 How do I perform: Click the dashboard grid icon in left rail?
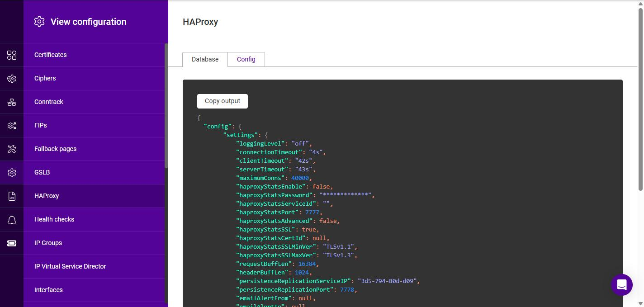12,55
